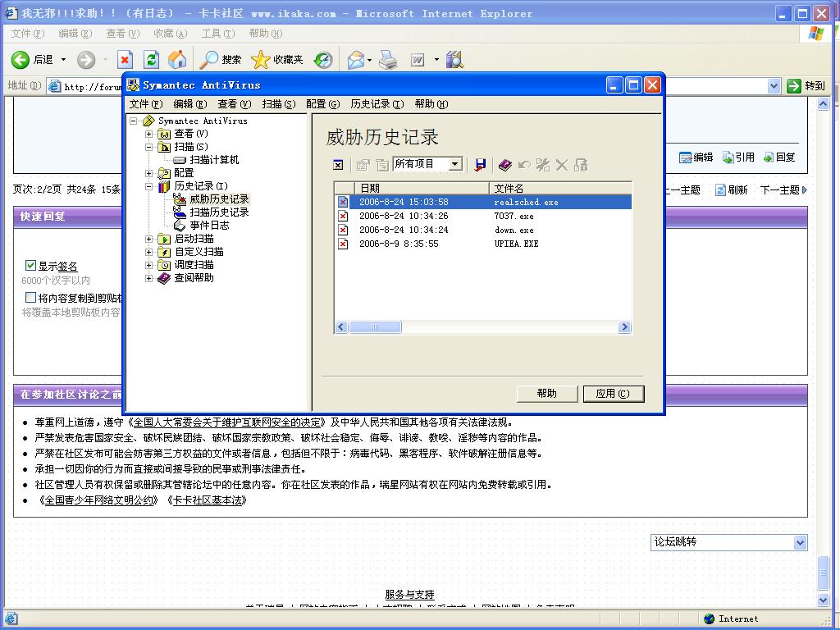
Task: Click the 帮助 button in the threat history pane
Action: (547, 393)
